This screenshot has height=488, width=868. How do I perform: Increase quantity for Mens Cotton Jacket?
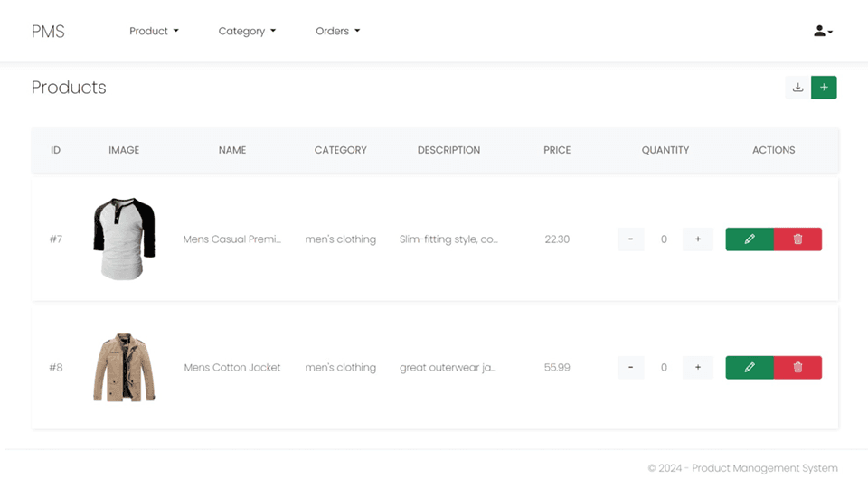click(698, 368)
